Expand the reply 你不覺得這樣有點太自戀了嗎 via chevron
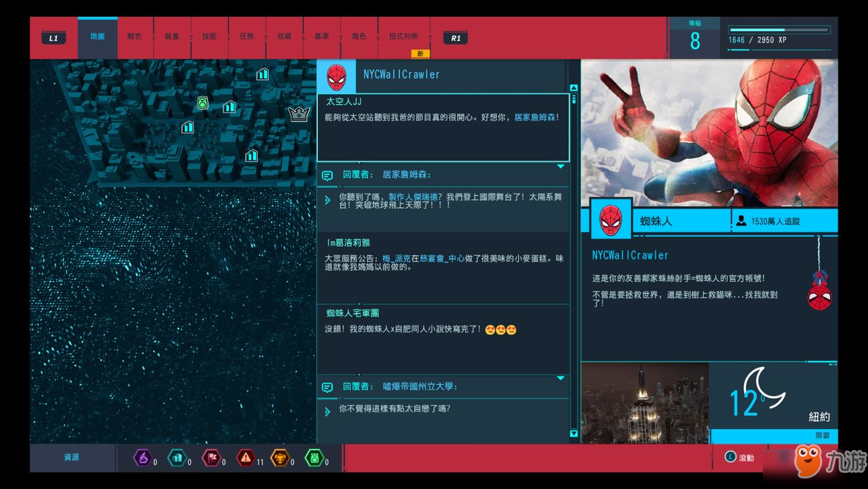The width and height of the screenshot is (868, 489). coord(327,412)
